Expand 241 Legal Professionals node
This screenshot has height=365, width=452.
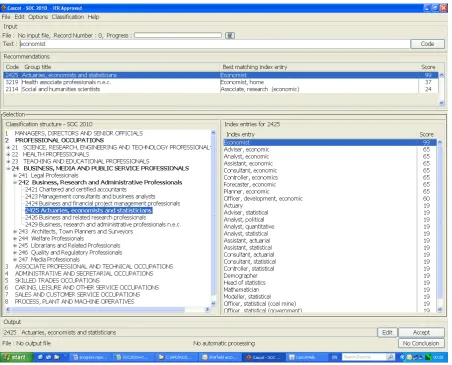point(15,175)
